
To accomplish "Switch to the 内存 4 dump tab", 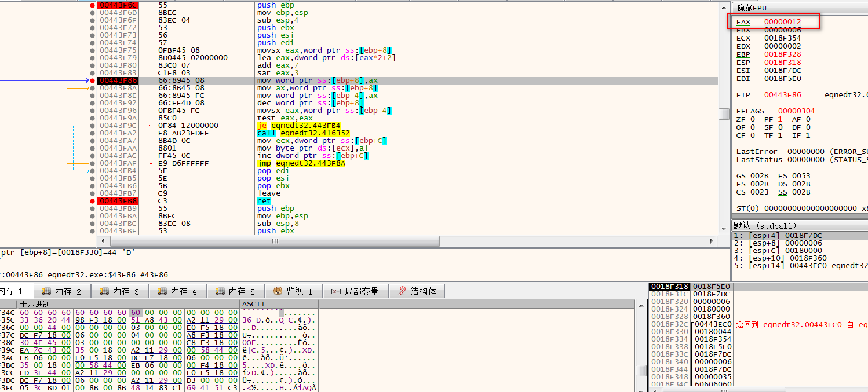I will tap(178, 291).
